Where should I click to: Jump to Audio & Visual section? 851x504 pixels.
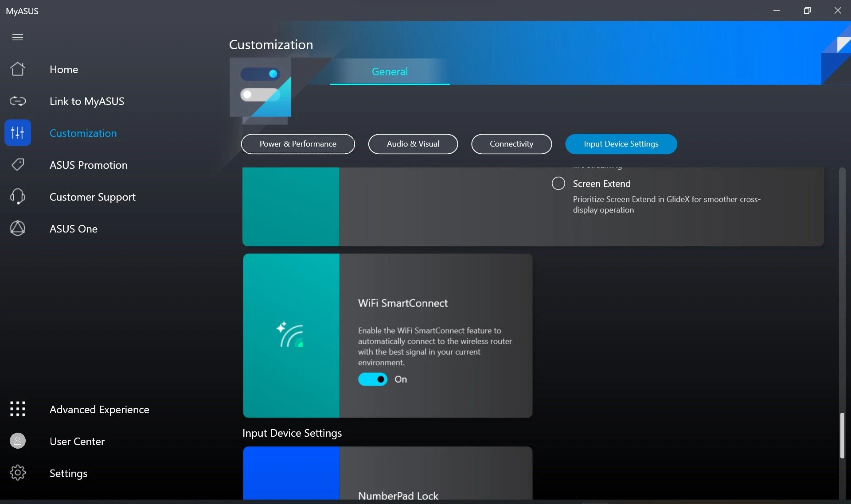(413, 144)
